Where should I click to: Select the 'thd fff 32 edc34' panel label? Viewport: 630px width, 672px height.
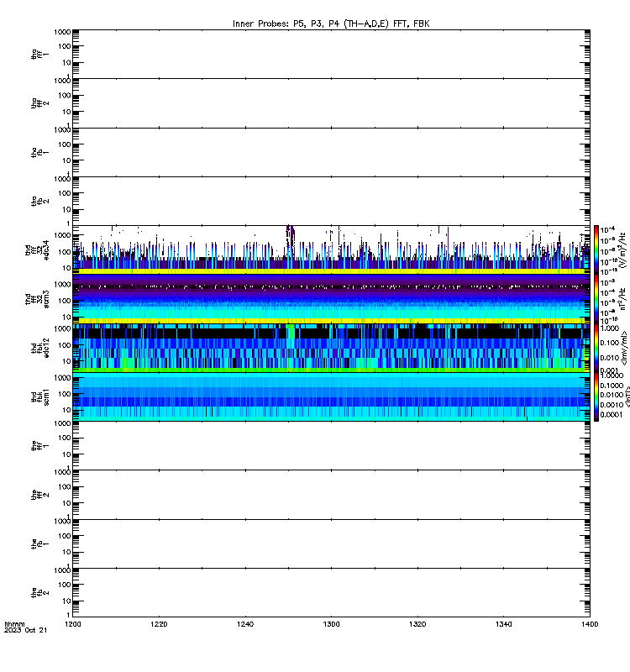point(37,249)
